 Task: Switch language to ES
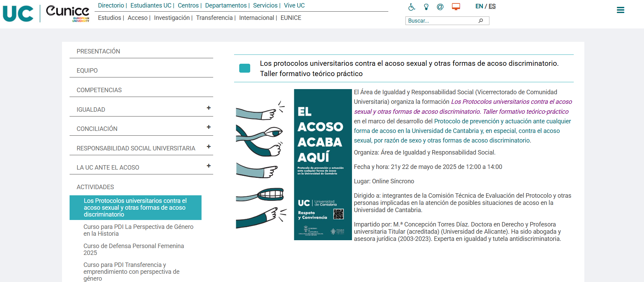(492, 6)
